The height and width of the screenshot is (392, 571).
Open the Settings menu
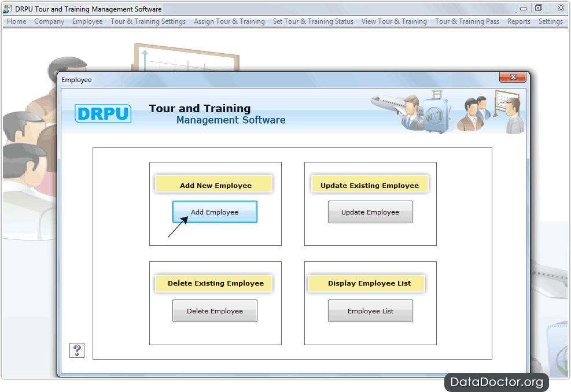(x=551, y=21)
